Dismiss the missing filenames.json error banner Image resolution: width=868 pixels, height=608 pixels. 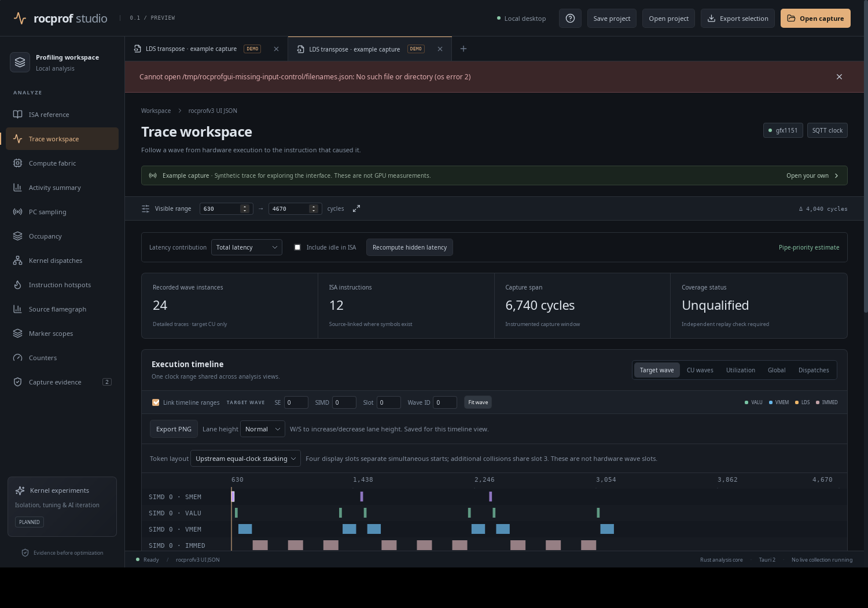[839, 77]
